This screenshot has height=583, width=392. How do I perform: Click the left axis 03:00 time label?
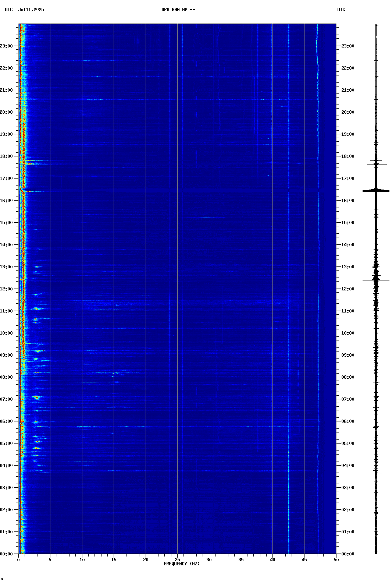tap(6, 488)
